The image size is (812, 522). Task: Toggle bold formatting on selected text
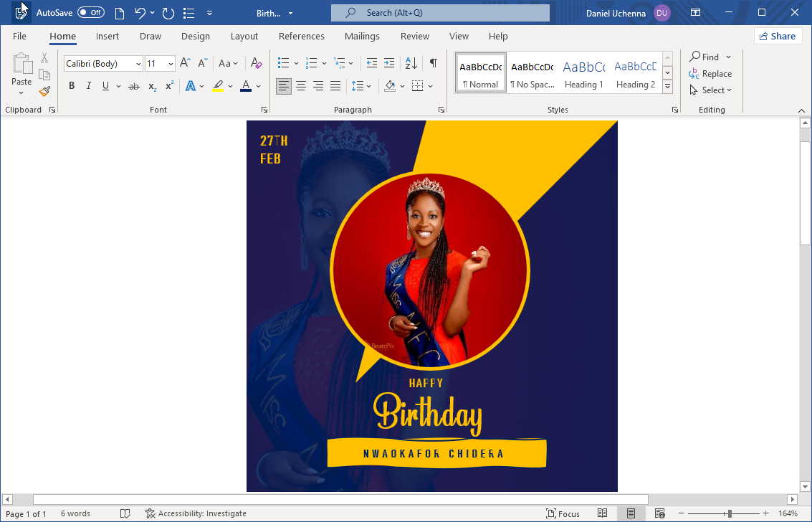[71, 85]
